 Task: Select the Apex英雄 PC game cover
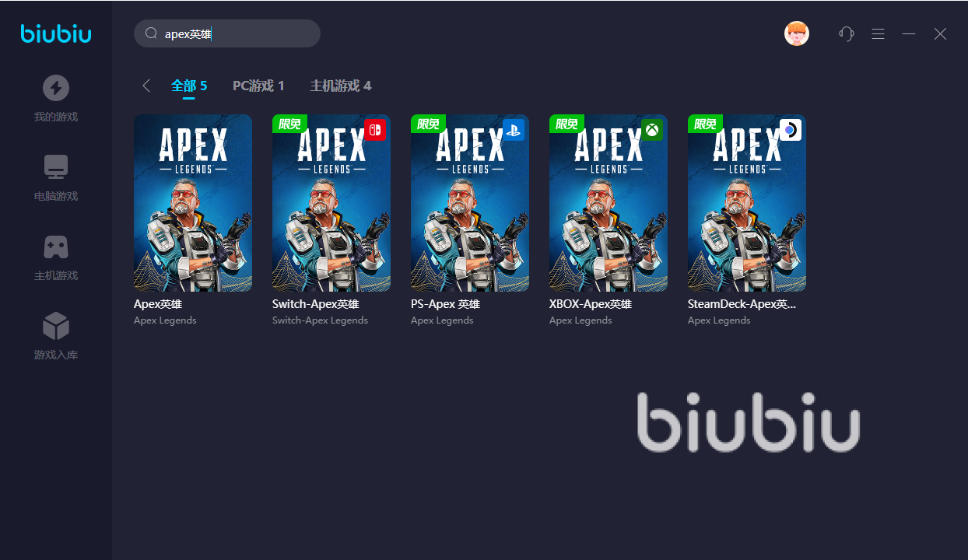tap(193, 203)
